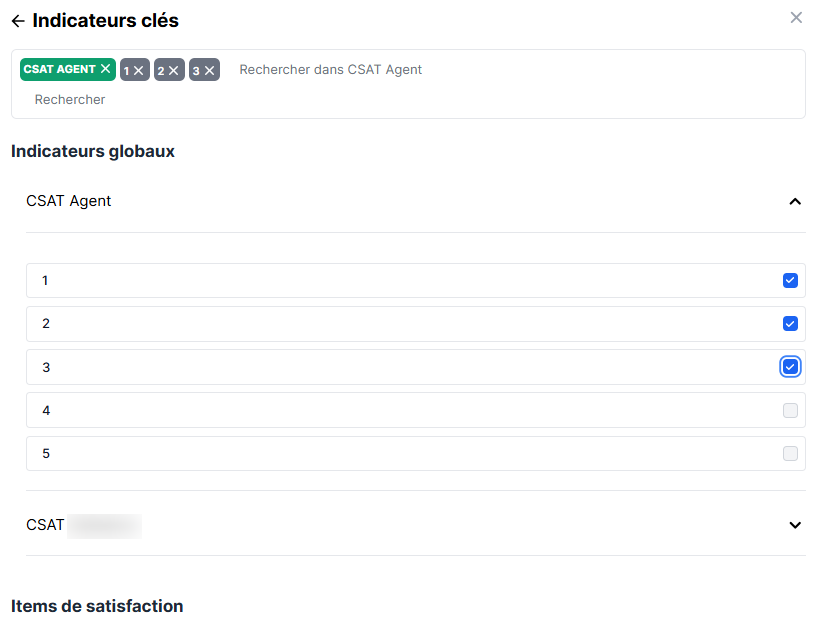Remove the CSAT AGENT filter tag
Screen dimensions: 814x625
[x=105, y=69]
